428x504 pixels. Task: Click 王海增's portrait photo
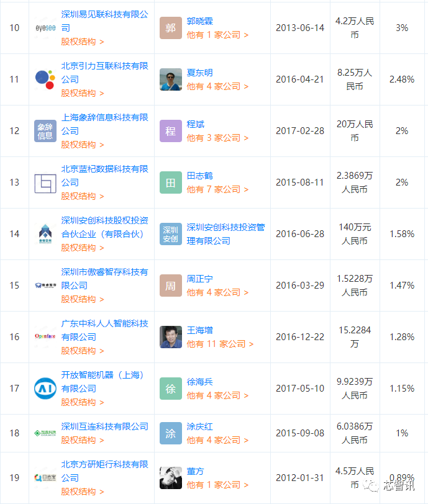point(171,337)
